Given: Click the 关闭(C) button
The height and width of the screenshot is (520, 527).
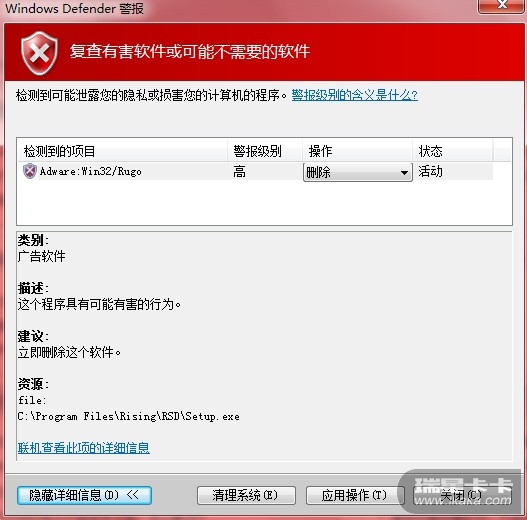Looking at the screenshot, I should coord(461,495).
